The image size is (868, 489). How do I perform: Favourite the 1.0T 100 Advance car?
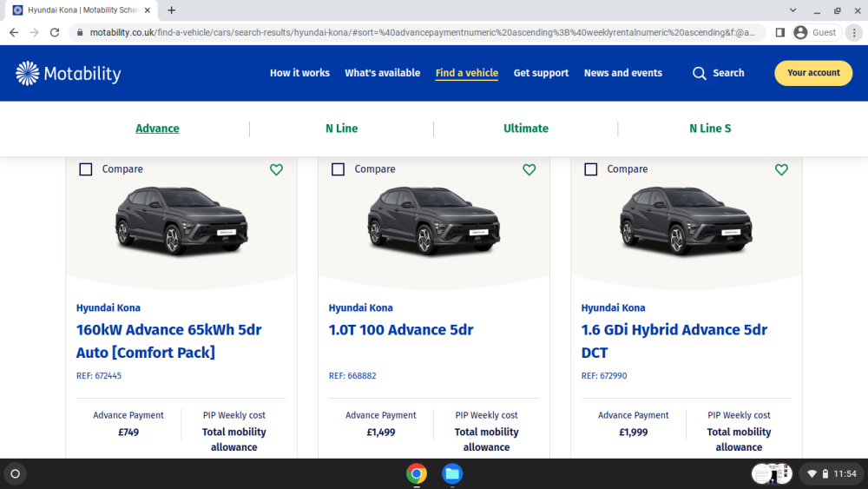(x=529, y=169)
